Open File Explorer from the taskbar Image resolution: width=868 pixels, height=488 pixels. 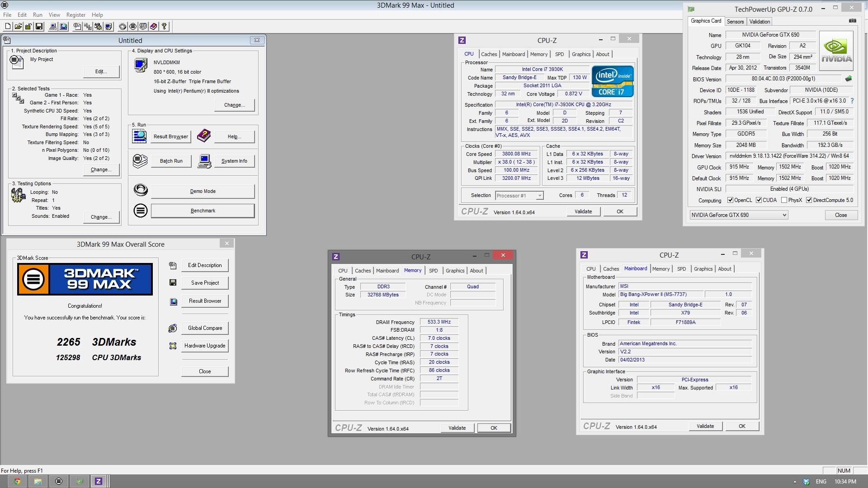pos(38,481)
